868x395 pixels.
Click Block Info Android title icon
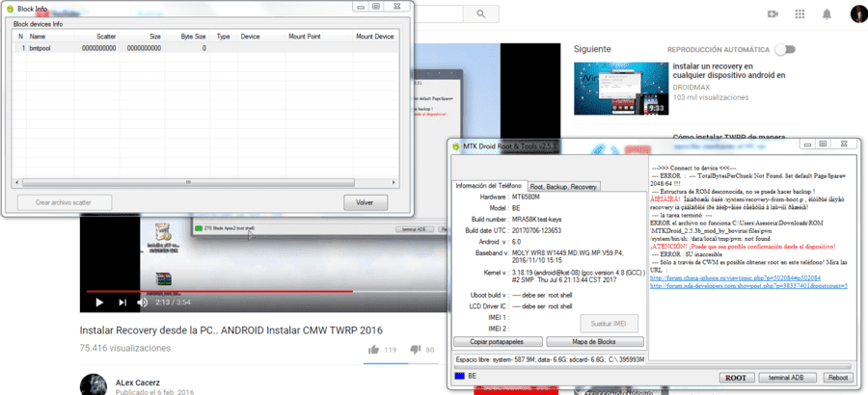point(10,9)
